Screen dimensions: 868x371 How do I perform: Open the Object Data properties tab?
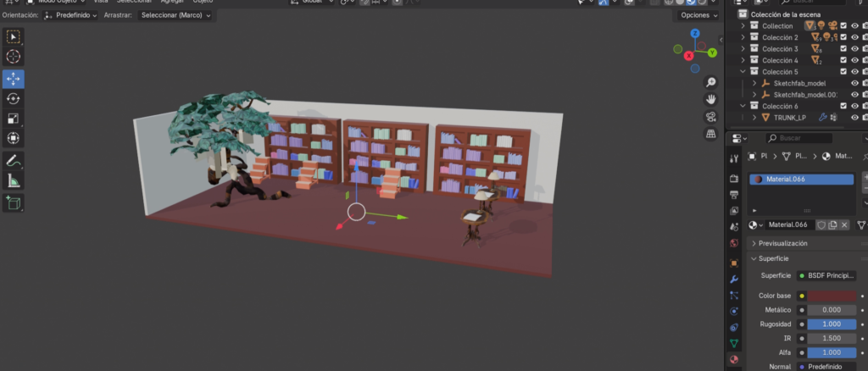[734, 343]
